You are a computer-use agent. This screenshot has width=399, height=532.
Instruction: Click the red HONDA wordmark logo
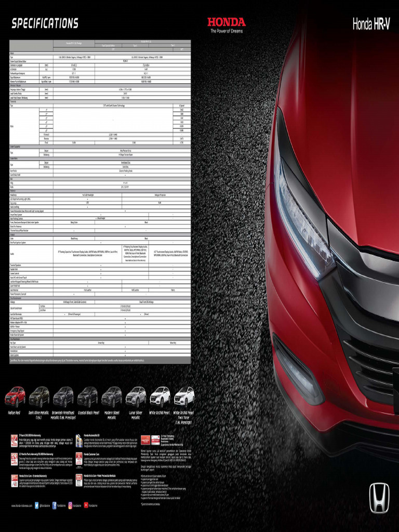pos(227,22)
